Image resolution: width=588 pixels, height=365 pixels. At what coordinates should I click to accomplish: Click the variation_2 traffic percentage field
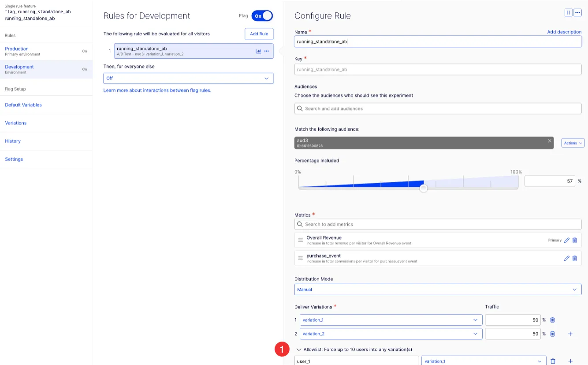513,334
